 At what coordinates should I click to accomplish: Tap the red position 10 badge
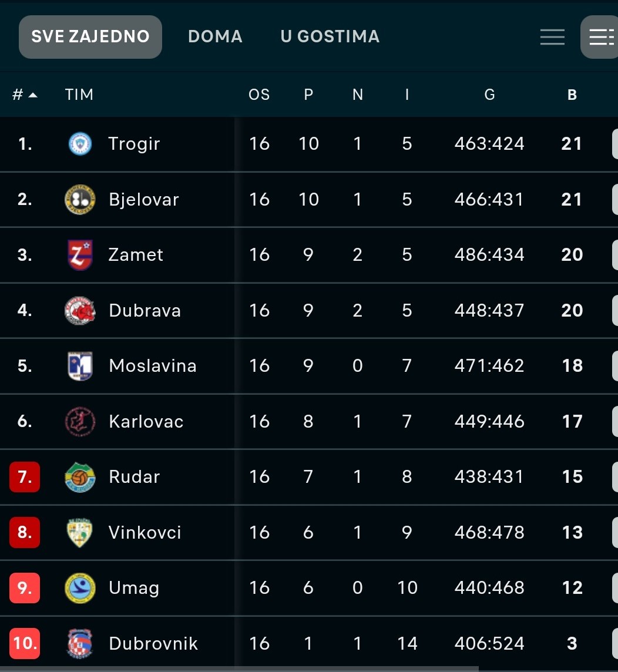coord(25,643)
